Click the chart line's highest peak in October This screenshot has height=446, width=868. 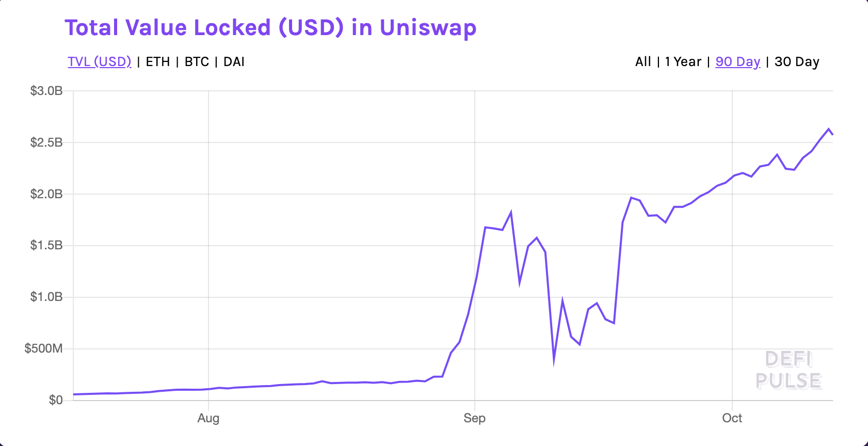[x=829, y=129]
